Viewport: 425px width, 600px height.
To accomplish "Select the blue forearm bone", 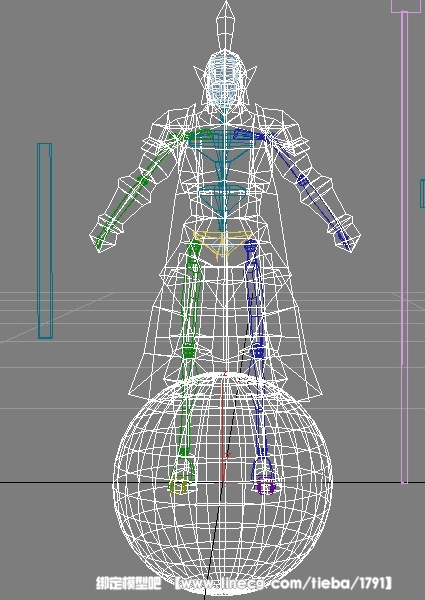I will click(326, 213).
